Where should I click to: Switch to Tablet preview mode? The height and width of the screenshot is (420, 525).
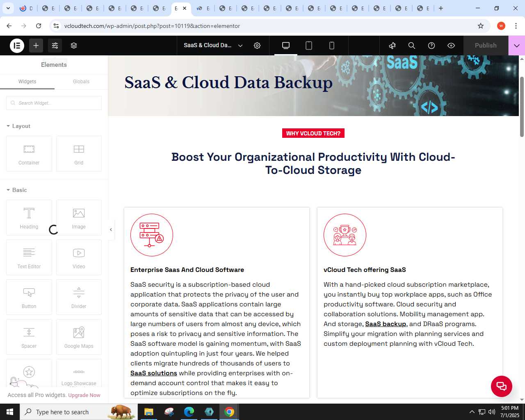[309, 46]
